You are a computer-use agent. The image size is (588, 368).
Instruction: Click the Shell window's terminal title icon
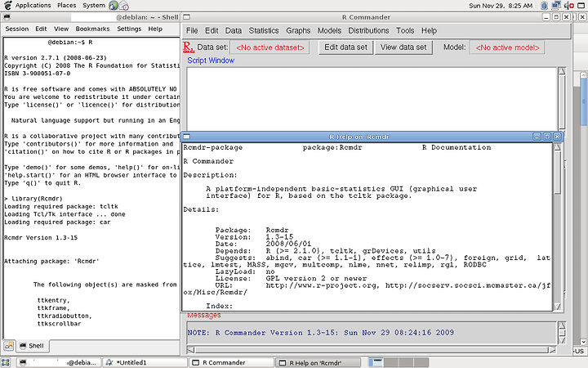coord(7,17)
